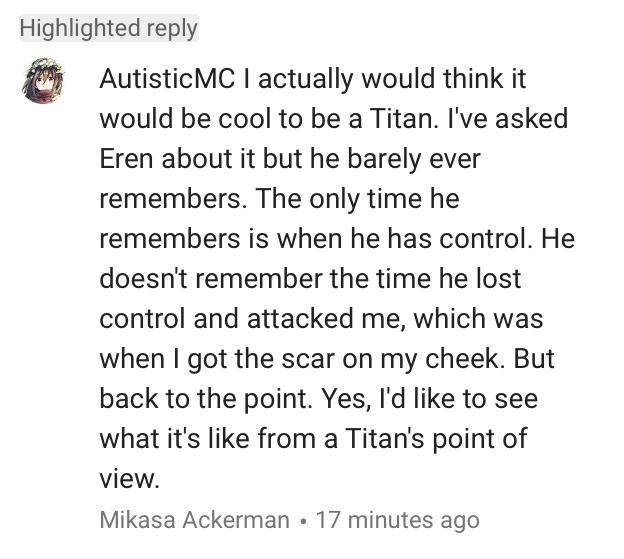This screenshot has width=624, height=559.
Task: Click the Highlighted reply badge
Action: (109, 28)
